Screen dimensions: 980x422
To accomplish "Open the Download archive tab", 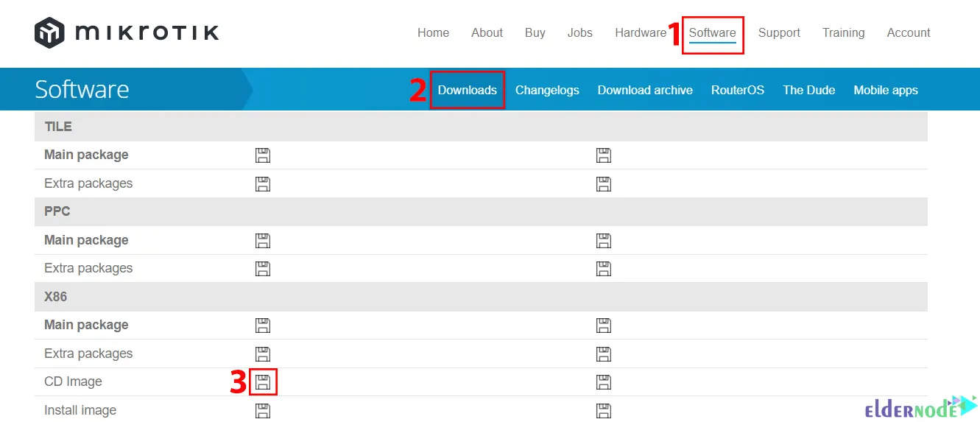I will click(645, 90).
